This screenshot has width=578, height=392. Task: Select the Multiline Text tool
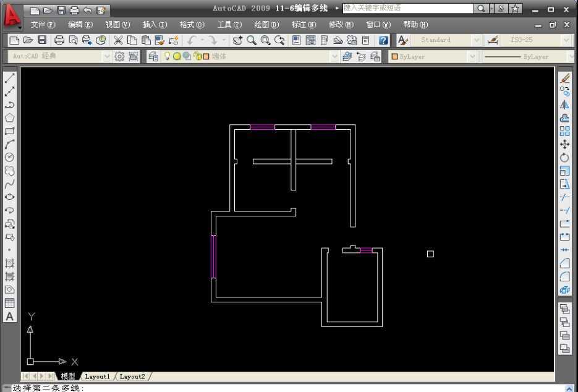(10, 317)
